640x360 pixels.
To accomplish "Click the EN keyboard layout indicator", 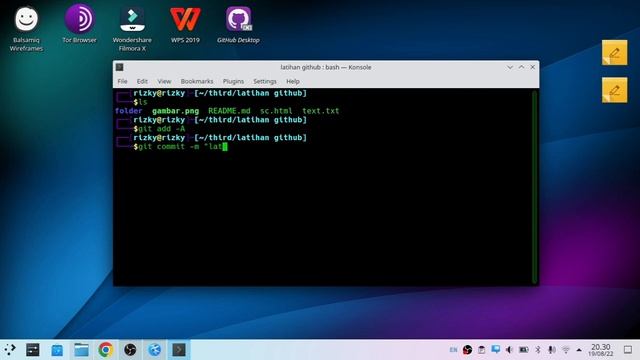I will tap(453, 350).
